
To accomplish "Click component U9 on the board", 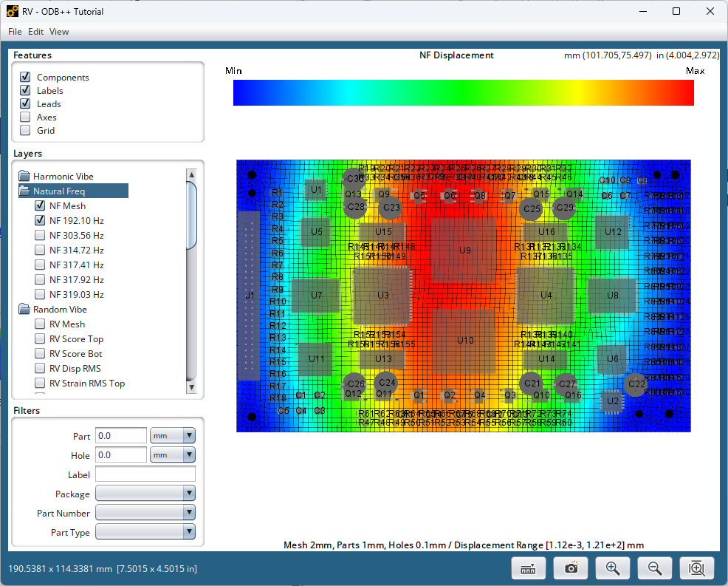I will coord(464,251).
